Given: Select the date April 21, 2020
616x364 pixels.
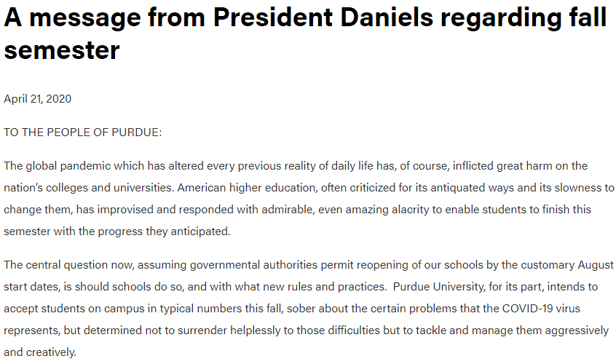Looking at the screenshot, I should tap(38, 99).
